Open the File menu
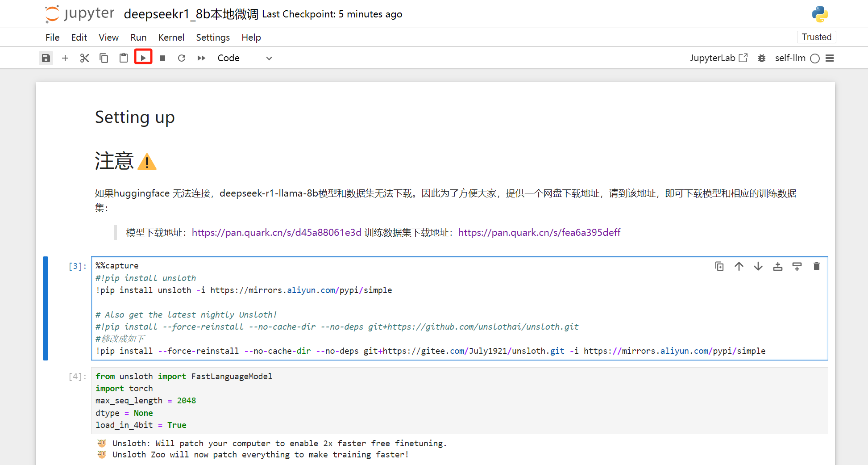This screenshot has width=868, height=465. tap(52, 38)
